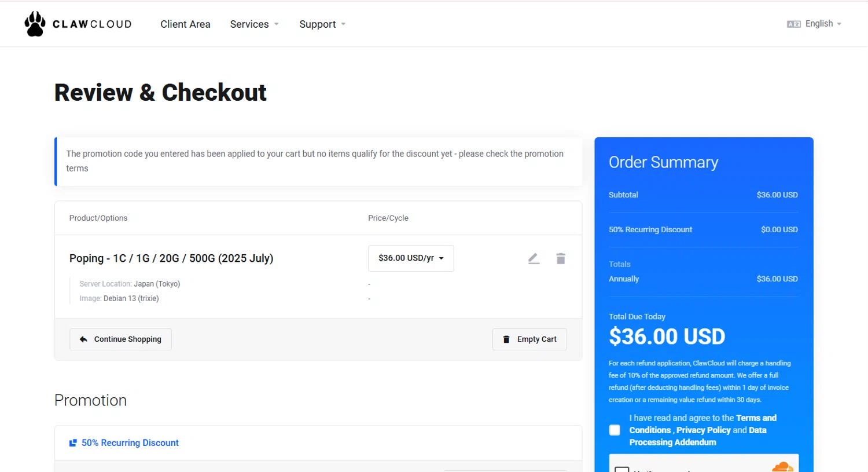Click the 50% Recurring Discount promotion link
This screenshot has height=472, width=868.
click(x=130, y=443)
